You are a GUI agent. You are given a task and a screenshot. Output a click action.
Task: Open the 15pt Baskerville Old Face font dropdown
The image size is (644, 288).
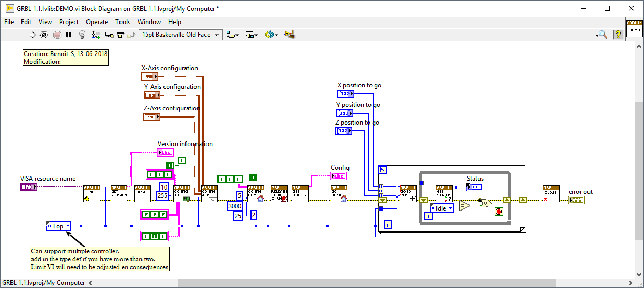181,35
